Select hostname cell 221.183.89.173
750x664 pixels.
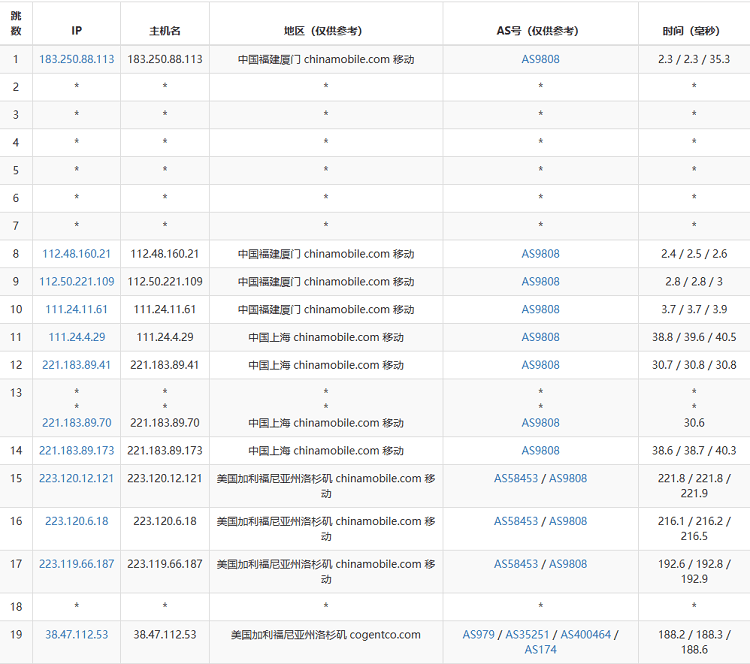click(x=165, y=451)
